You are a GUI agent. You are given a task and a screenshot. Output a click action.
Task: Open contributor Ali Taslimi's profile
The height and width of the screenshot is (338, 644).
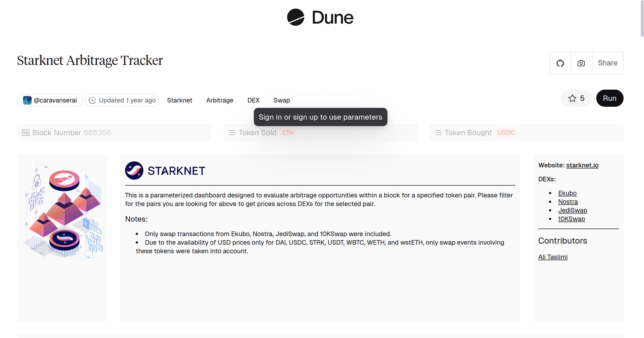point(553,257)
